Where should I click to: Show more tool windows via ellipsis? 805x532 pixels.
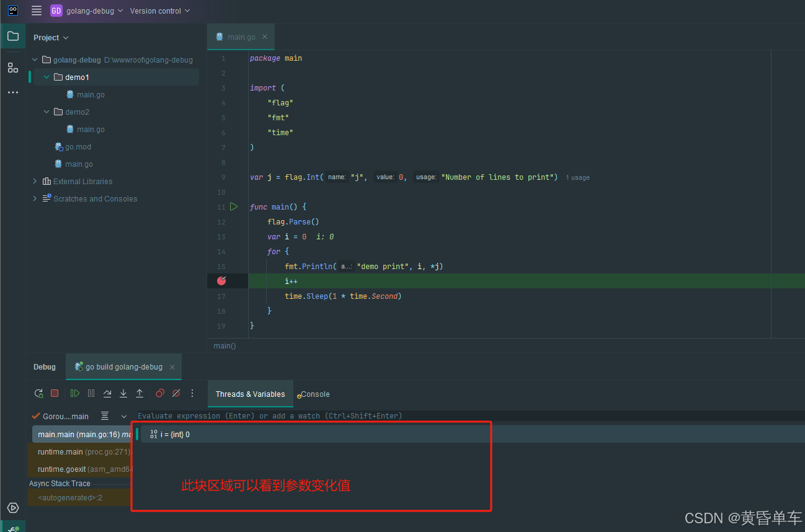tap(13, 92)
